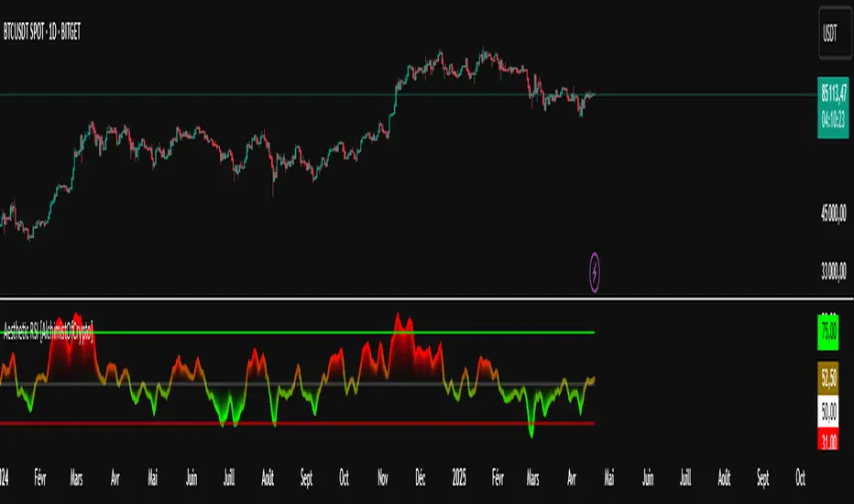Select the Déc label on the time axis
The image size is (854, 504).
[421, 478]
